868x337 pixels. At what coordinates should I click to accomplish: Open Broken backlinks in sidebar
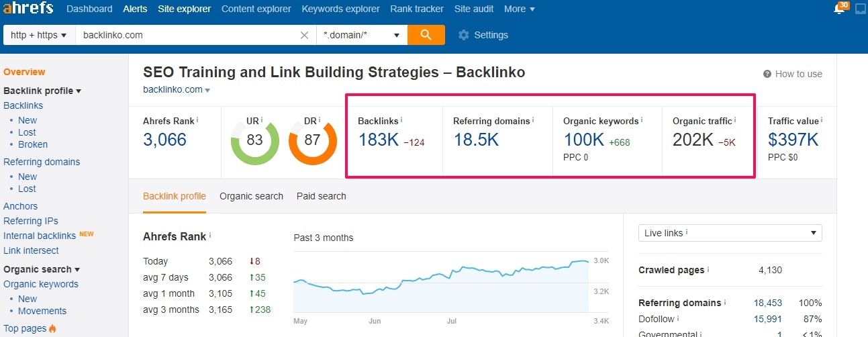click(33, 144)
